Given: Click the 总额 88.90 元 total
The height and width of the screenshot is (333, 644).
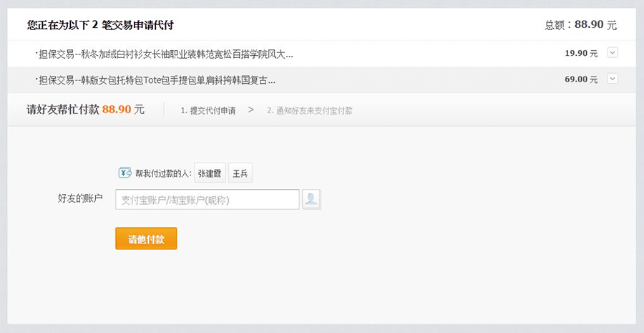Looking at the screenshot, I should (x=581, y=24).
